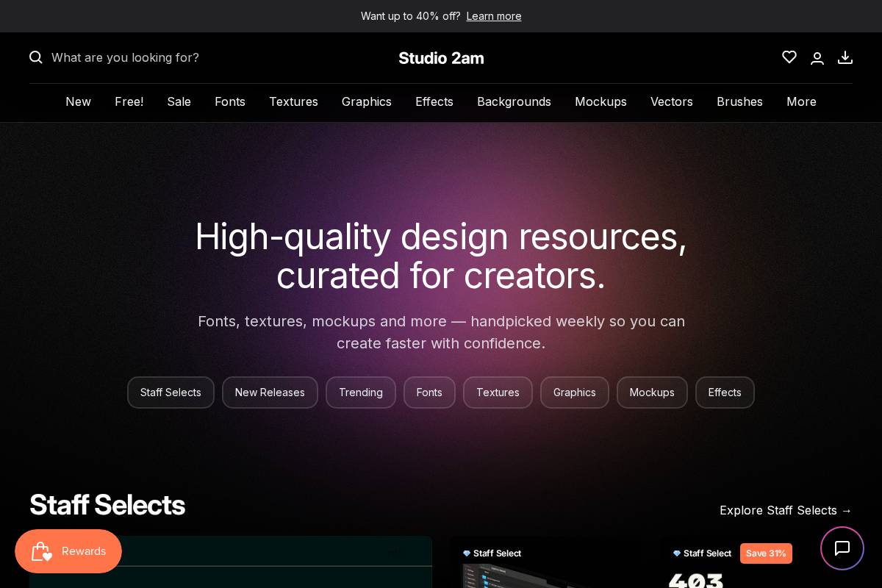Screen dimensions: 882x588
Task: Open the New menu item
Action: pyautogui.click(x=78, y=101)
